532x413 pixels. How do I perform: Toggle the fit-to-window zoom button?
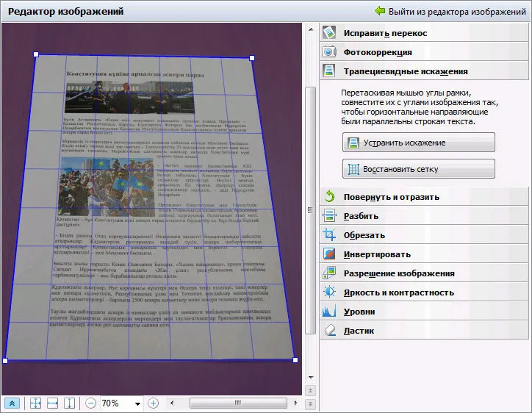[x=35, y=403]
